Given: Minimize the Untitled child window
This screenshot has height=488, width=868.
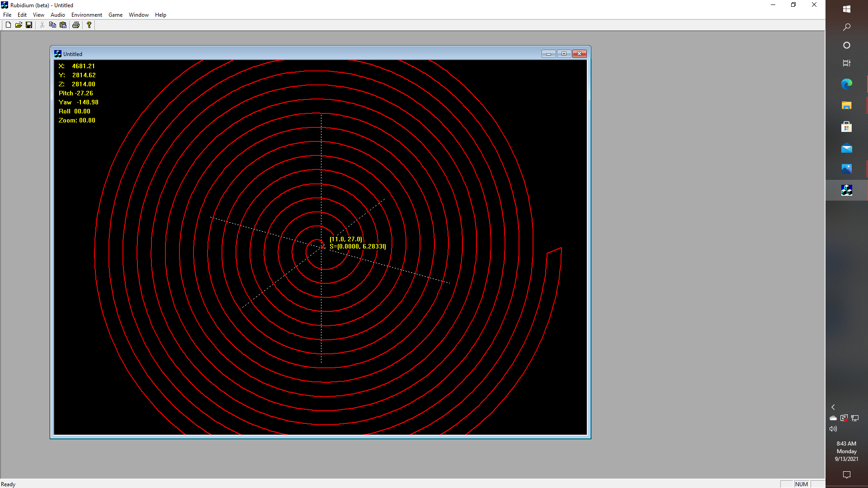Looking at the screenshot, I should pyautogui.click(x=548, y=54).
